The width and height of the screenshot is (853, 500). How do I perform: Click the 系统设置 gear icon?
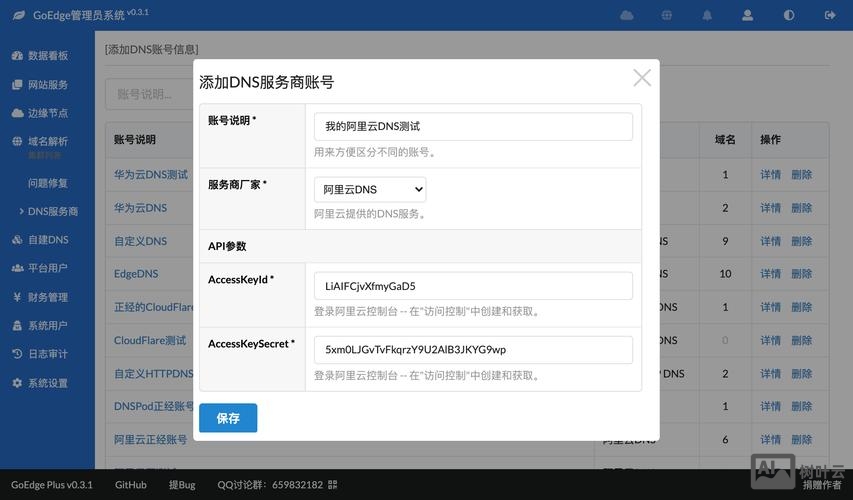tap(17, 382)
